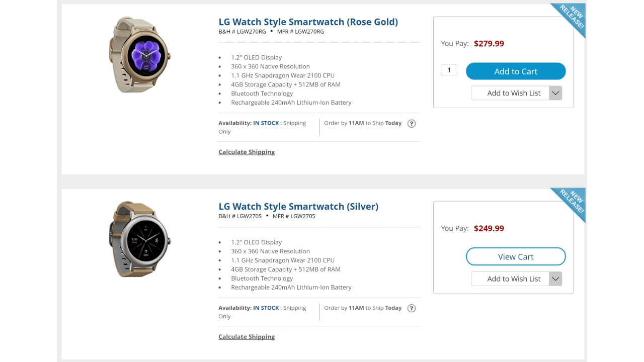Click the IN STOCK availability status for Rose Gold
Viewport: 644px width, 362px height.
click(x=266, y=123)
